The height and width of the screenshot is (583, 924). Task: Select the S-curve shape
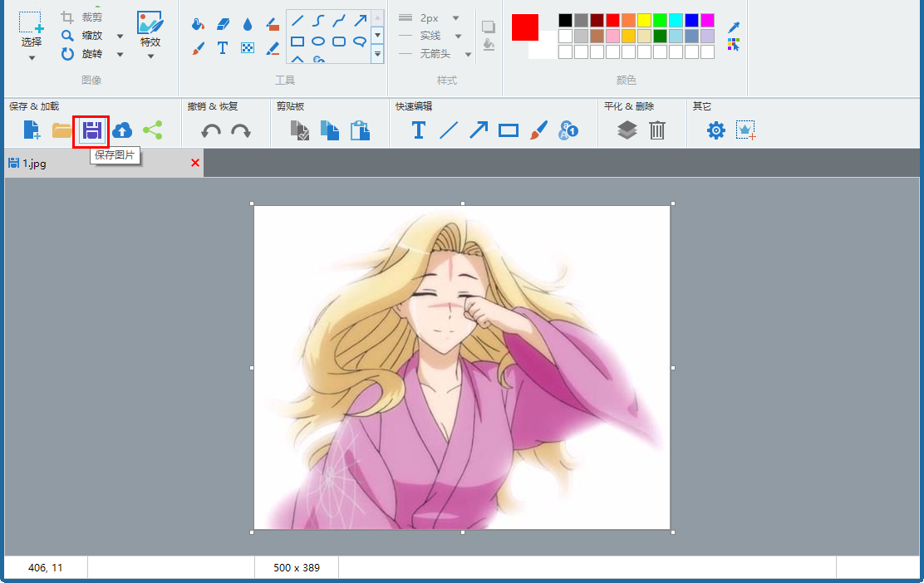(318, 22)
